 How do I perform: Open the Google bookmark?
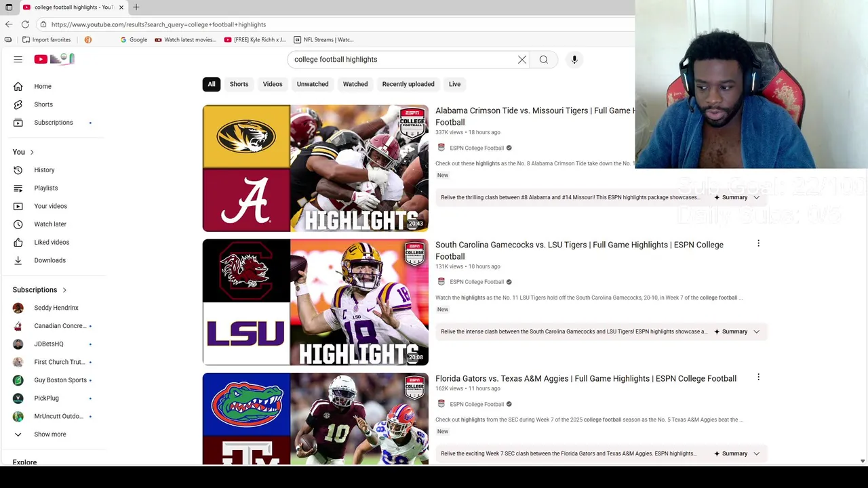pyautogui.click(x=134, y=40)
